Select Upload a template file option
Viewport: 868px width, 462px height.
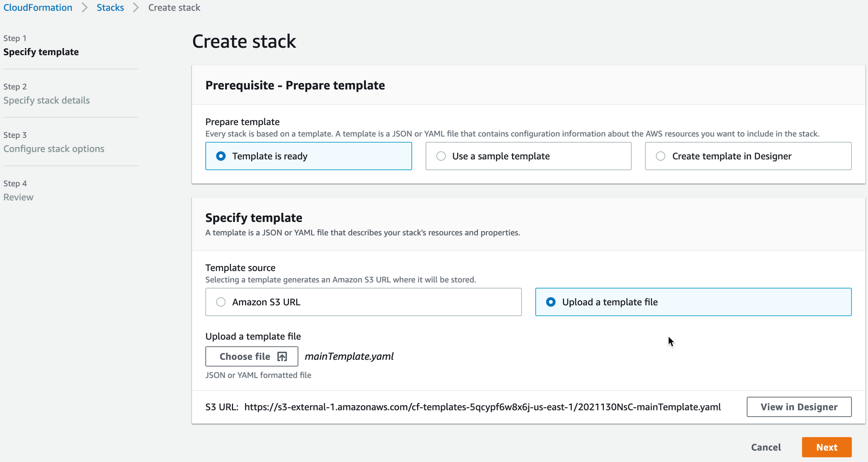[x=551, y=302]
